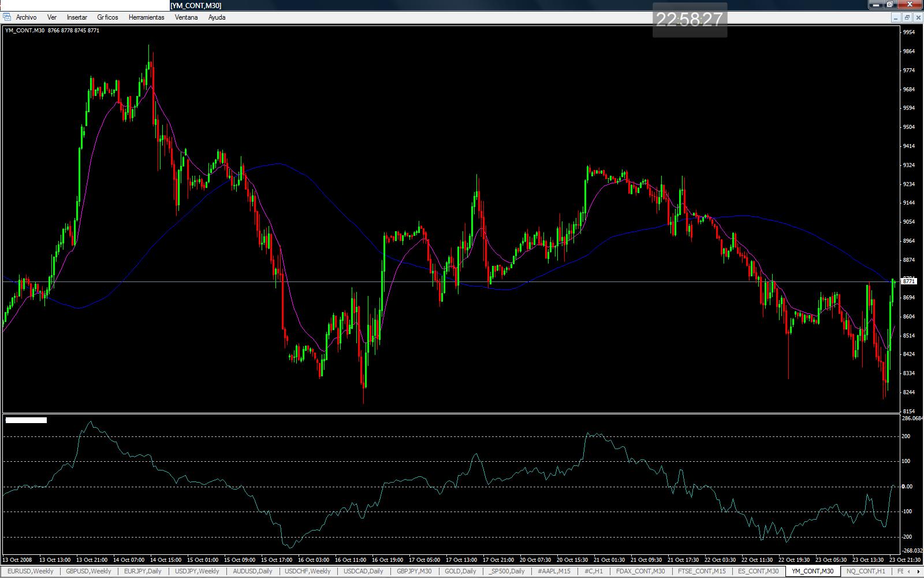Restore down the inner chart window
This screenshot has height=578, width=924.
(907, 17)
